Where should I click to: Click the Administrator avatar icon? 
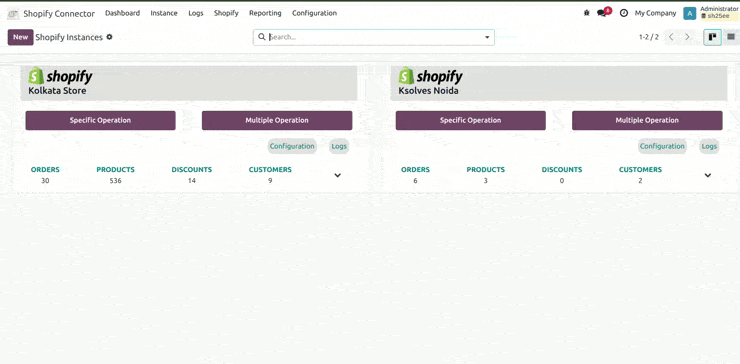(x=690, y=13)
